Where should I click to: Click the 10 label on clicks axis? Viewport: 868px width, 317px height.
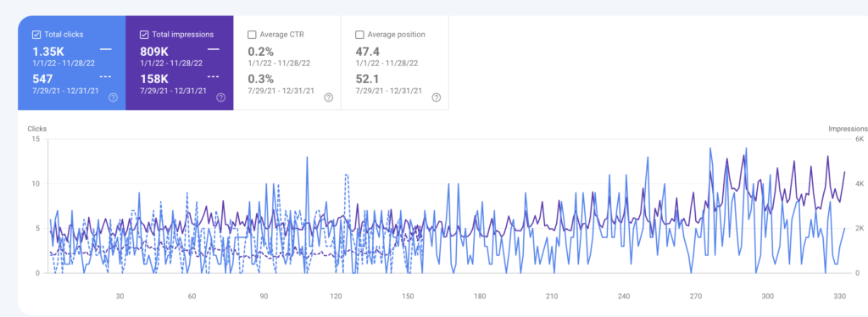click(36, 184)
